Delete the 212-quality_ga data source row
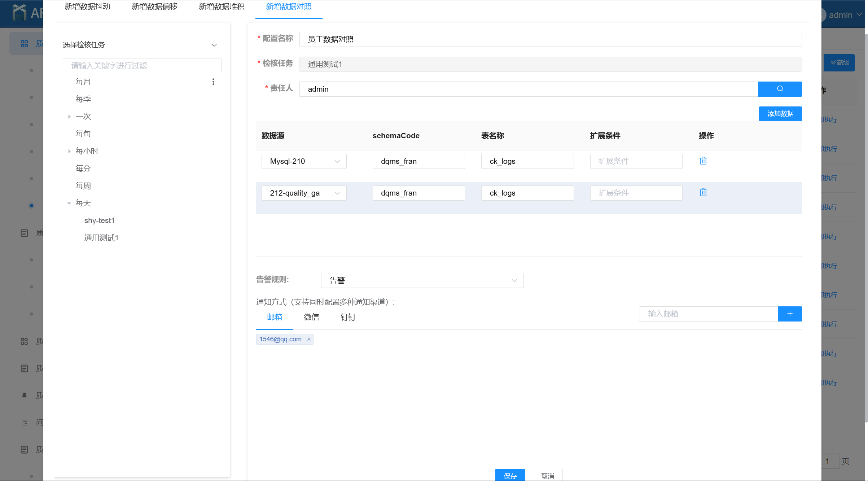 coord(703,193)
